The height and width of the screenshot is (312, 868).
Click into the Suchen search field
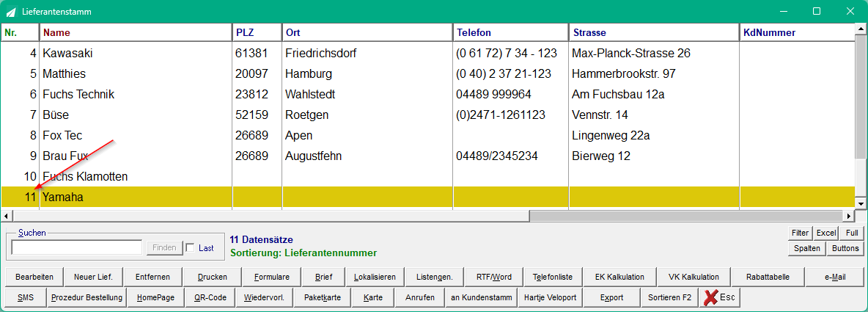pyautogui.click(x=77, y=247)
